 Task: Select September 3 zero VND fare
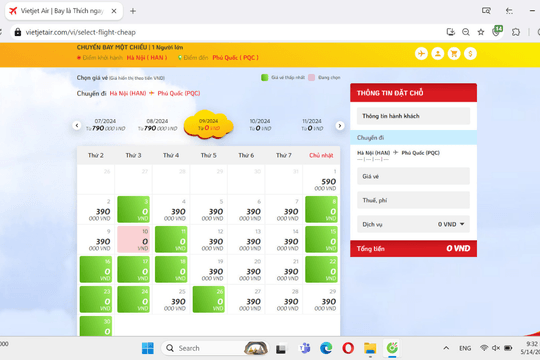pyautogui.click(x=133, y=209)
